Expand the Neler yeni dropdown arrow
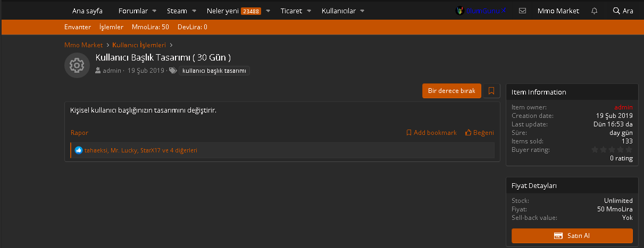 click(x=268, y=11)
